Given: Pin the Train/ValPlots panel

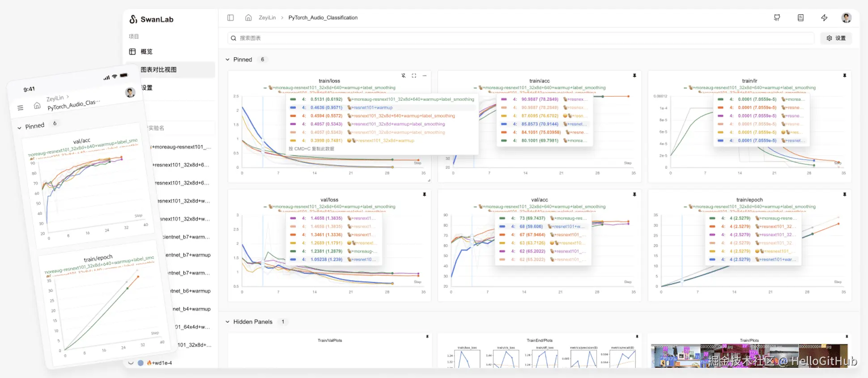Looking at the screenshot, I should click(427, 336).
